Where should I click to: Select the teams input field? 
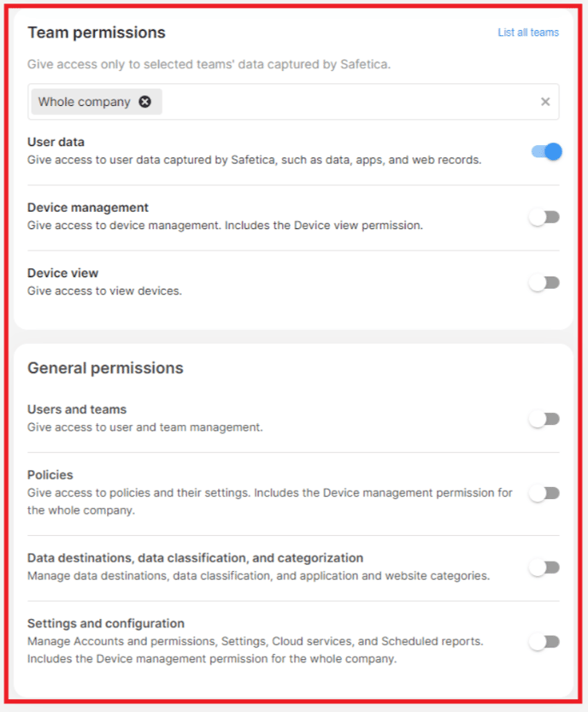tap(342, 102)
